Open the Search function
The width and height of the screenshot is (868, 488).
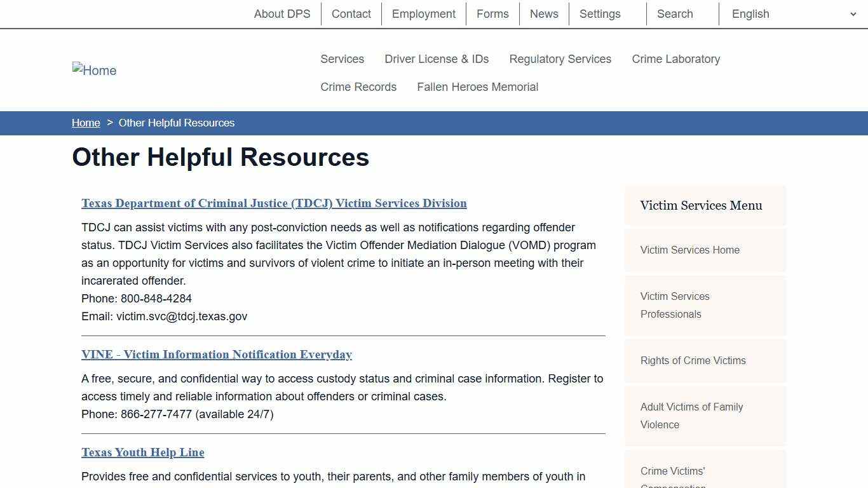click(x=674, y=13)
